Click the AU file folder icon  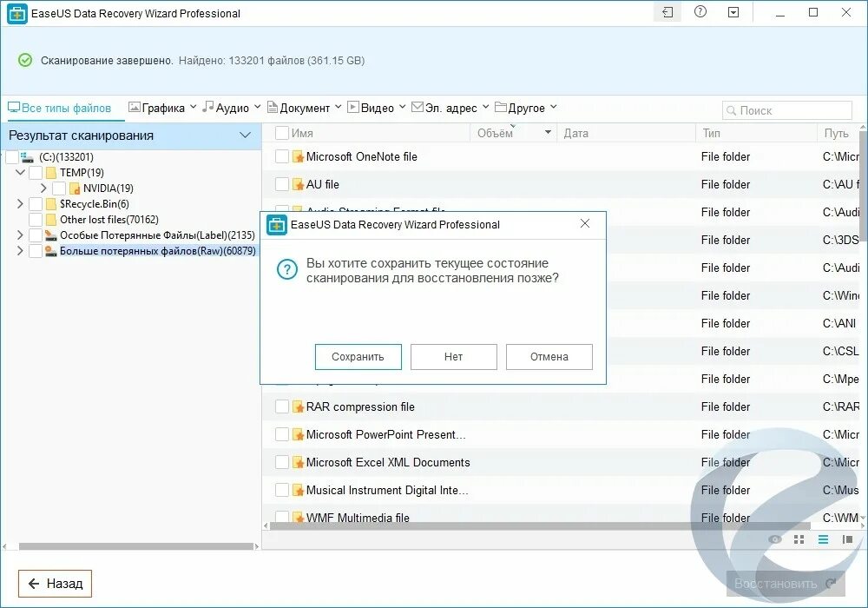pyautogui.click(x=298, y=184)
